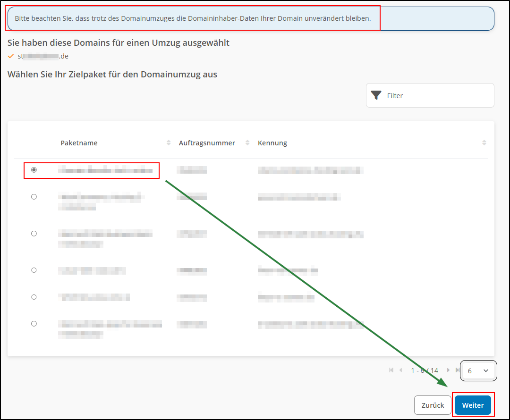This screenshot has height=420, width=510.
Task: Open the items-per-page dropdown showing 6
Action: tap(478, 370)
